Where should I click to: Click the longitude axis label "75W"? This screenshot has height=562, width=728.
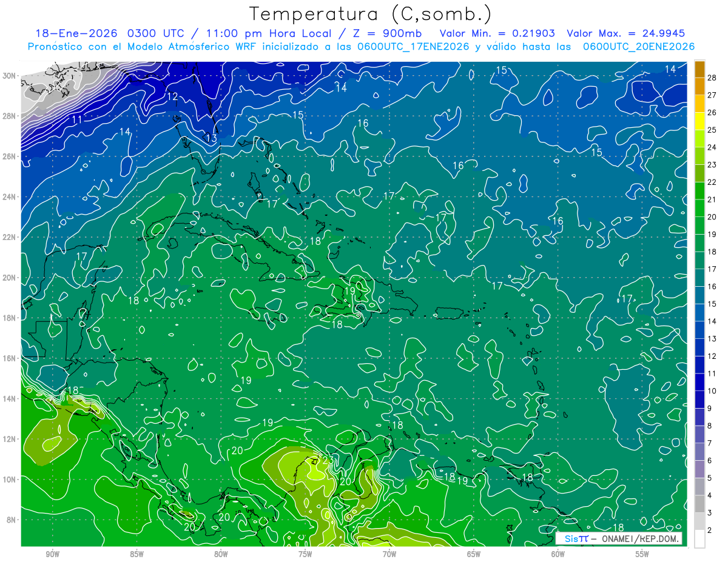click(x=305, y=554)
